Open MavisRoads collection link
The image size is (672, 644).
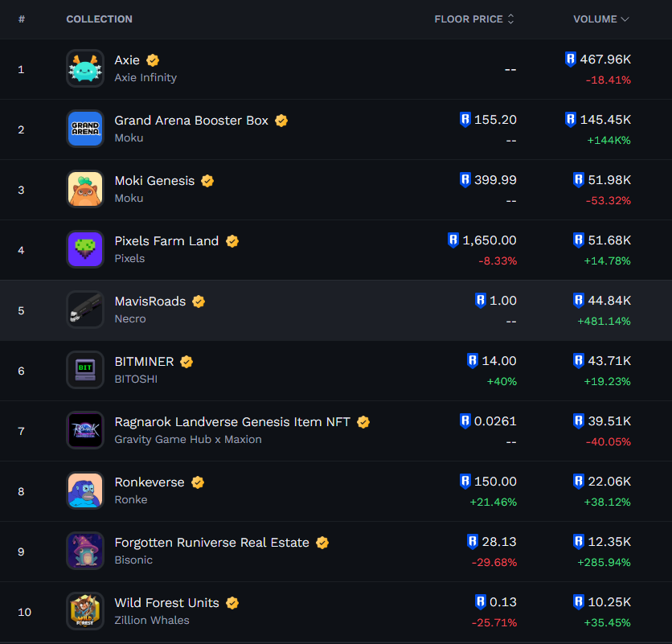(150, 301)
